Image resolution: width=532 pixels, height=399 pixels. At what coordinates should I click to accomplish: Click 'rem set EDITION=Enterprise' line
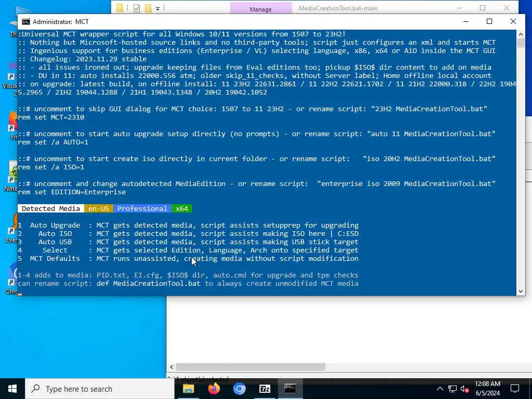coord(72,192)
